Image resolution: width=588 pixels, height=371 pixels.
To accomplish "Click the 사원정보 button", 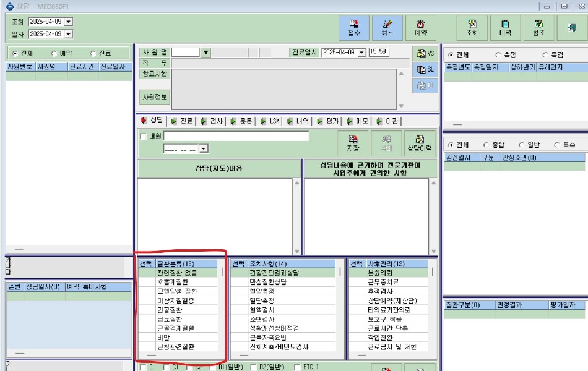I will [x=154, y=97].
